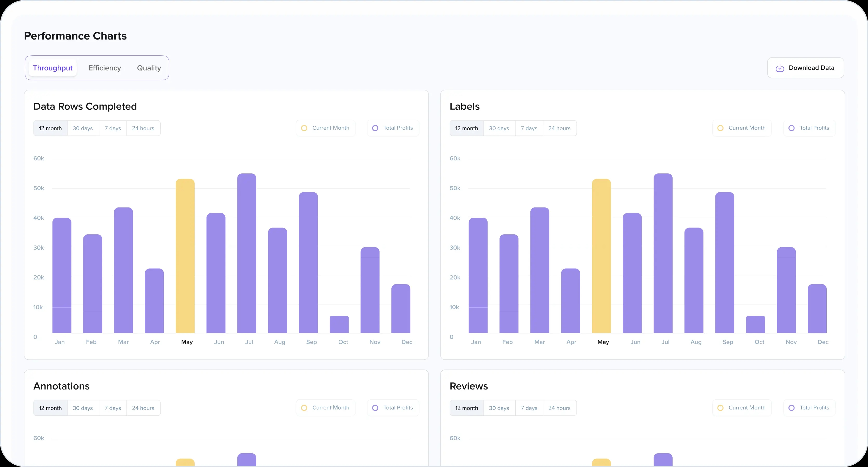Image resolution: width=868 pixels, height=467 pixels.
Task: Click the 30k axis value in Labels chart
Action: [x=455, y=248]
